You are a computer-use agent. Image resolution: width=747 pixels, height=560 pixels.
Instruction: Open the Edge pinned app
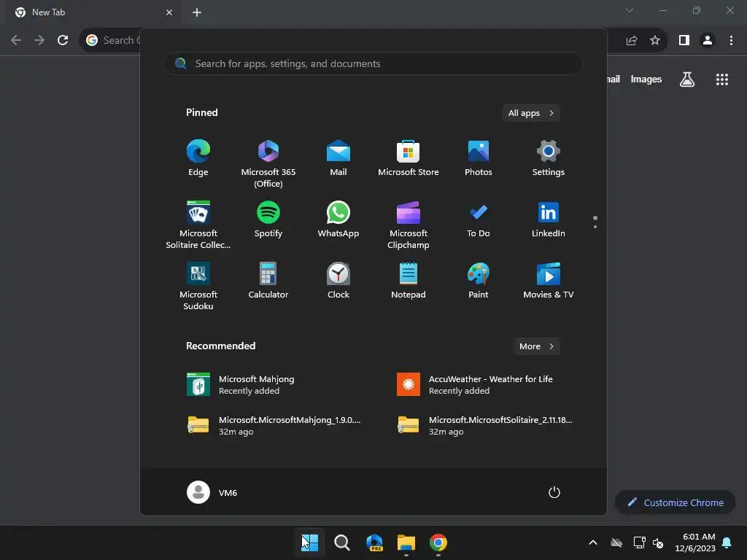(x=198, y=158)
